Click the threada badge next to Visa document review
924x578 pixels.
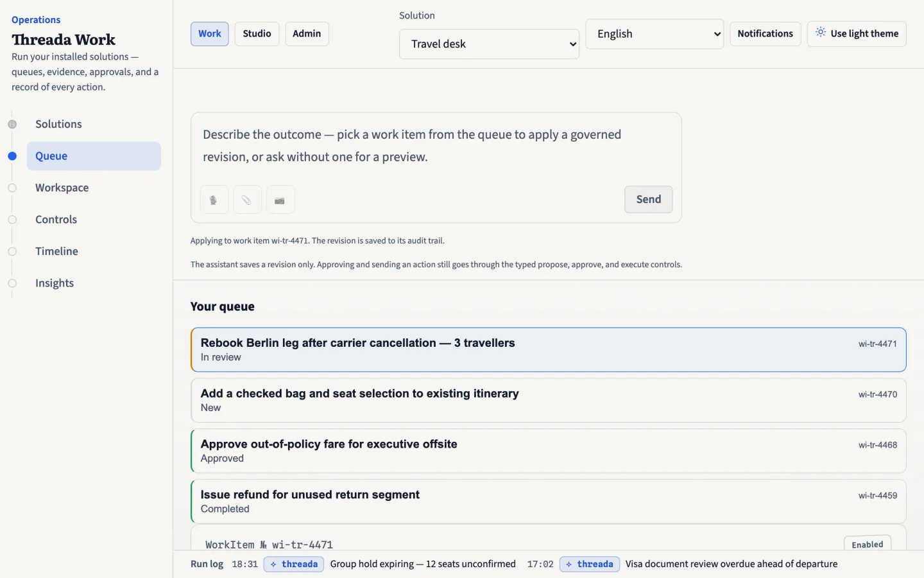coord(589,564)
